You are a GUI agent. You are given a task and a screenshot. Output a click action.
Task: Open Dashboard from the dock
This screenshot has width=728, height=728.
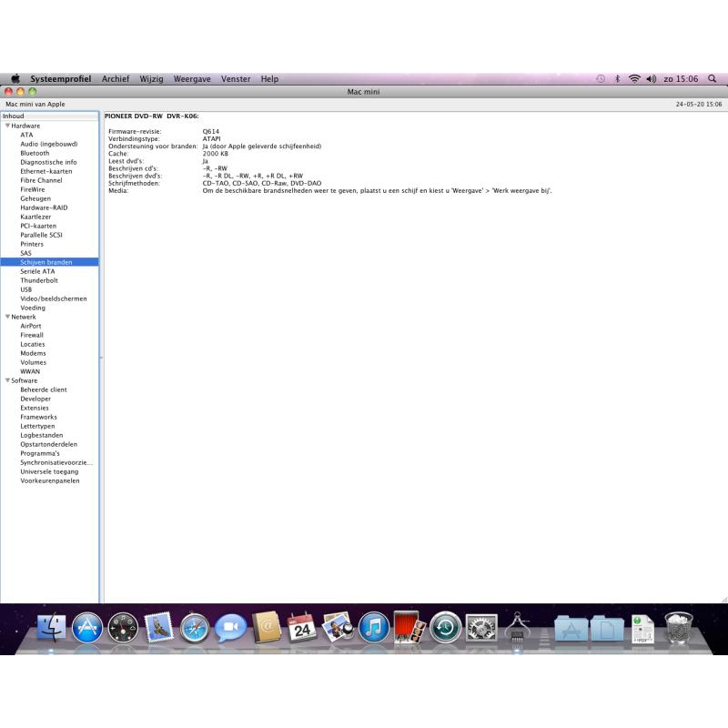[123, 628]
